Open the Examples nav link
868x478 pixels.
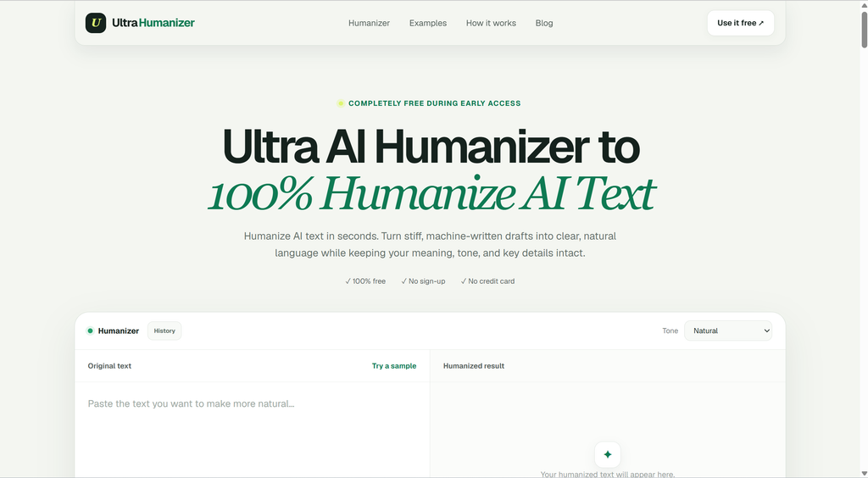coord(428,23)
